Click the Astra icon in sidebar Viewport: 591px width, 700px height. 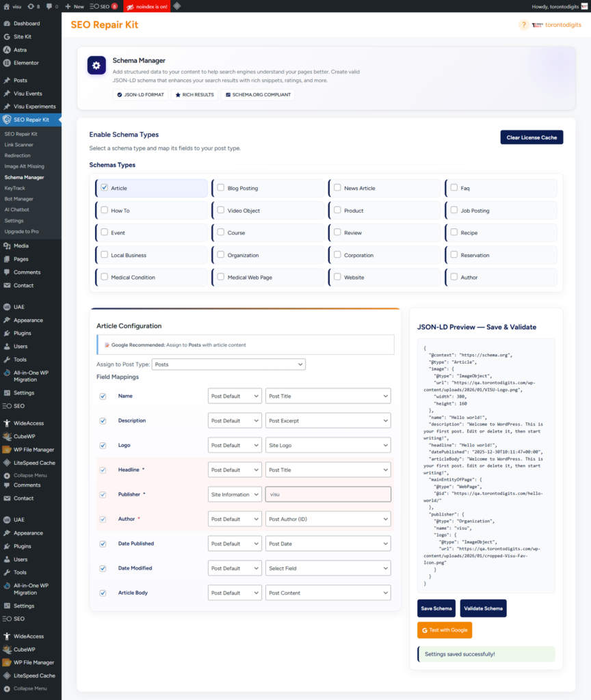point(7,50)
